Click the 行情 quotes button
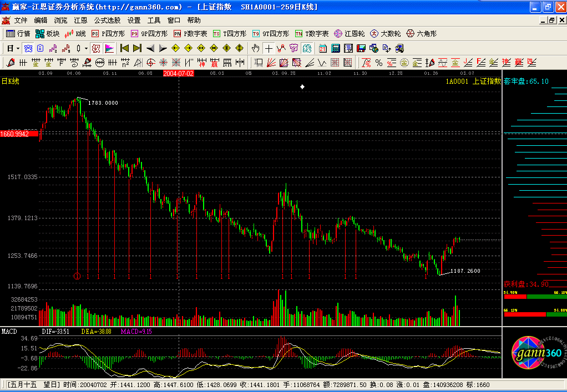Image resolution: width=567 pixels, height=392 pixels. point(18,34)
